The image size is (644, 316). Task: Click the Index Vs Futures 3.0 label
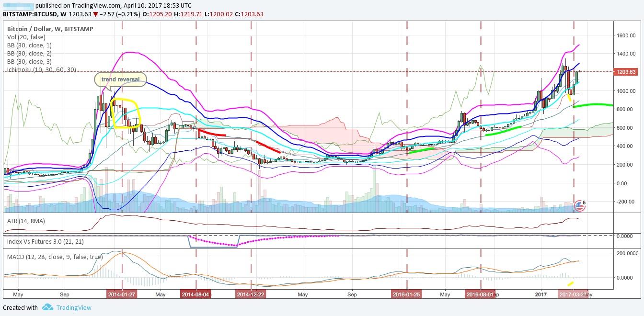[x=49, y=241]
